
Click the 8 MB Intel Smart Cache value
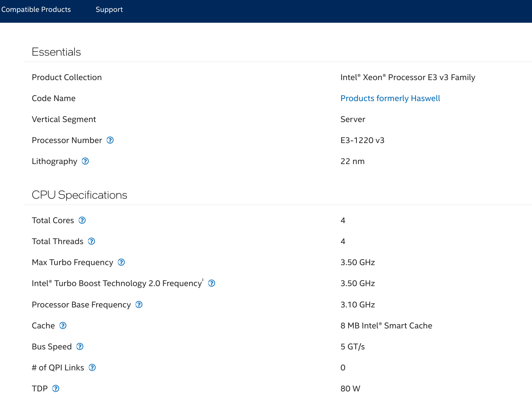pyautogui.click(x=386, y=326)
